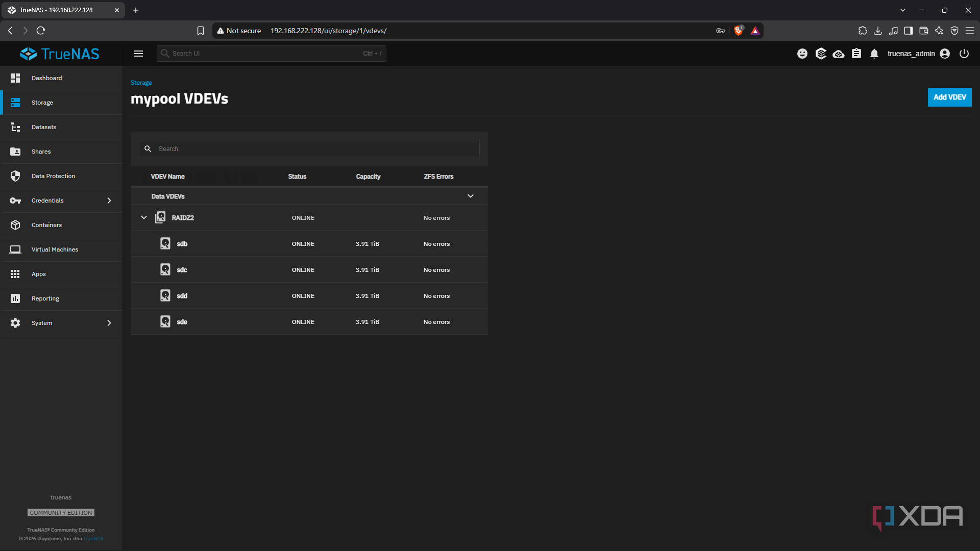Click the VDEV Name column header
980x551 pixels.
168,177
